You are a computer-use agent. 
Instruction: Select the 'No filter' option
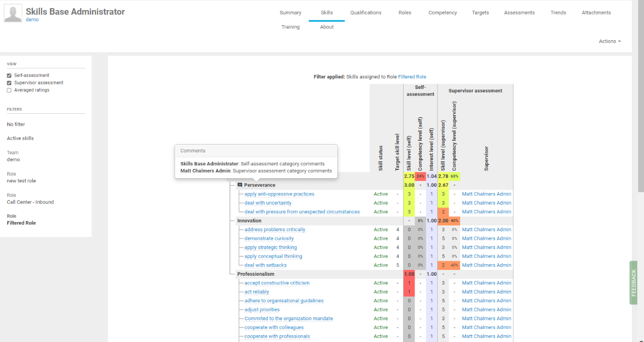(x=16, y=124)
